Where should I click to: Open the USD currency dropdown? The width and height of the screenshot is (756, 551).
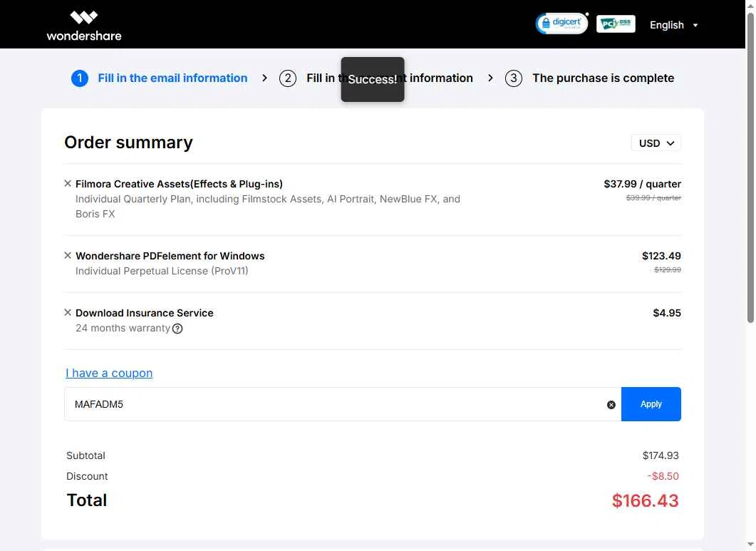pyautogui.click(x=656, y=143)
